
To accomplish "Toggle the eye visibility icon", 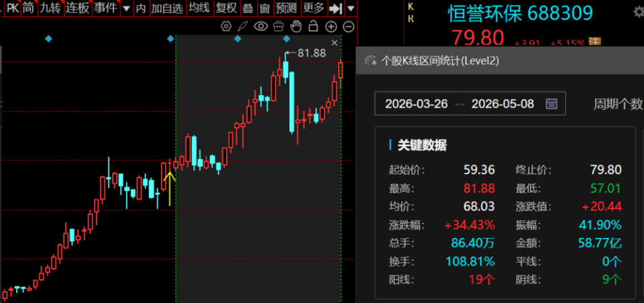I will (x=260, y=27).
